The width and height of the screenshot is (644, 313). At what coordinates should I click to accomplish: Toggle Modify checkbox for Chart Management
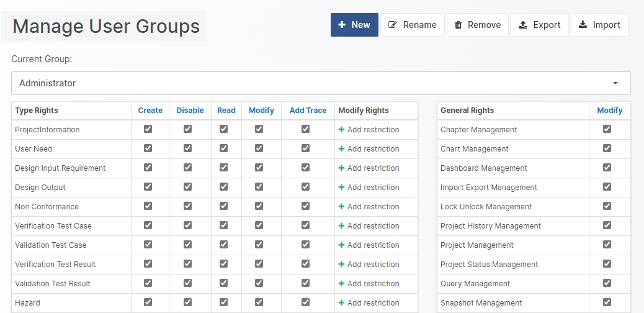(607, 148)
